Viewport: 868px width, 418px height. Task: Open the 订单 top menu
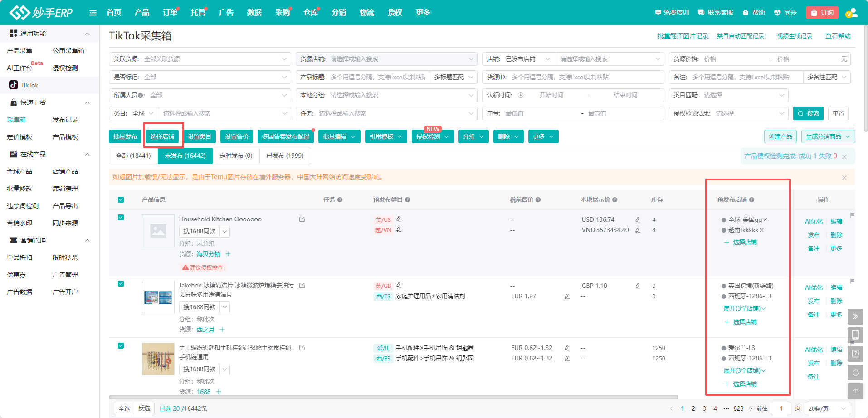pos(170,13)
